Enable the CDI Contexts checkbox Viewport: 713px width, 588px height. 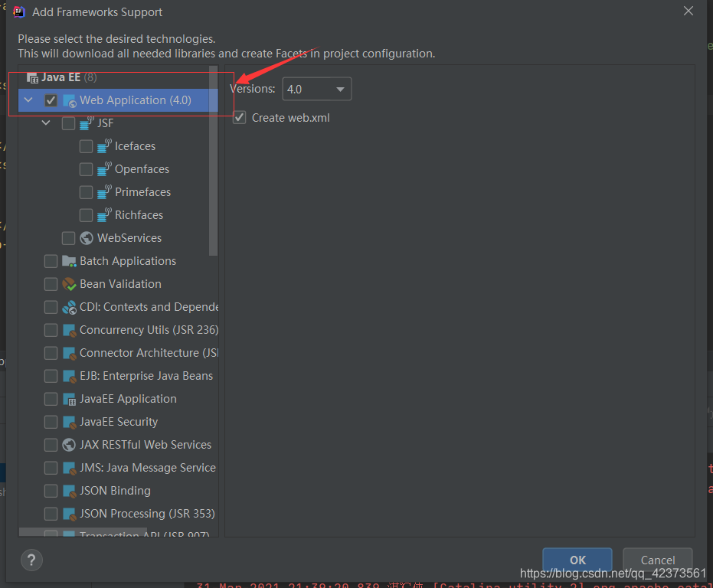(x=51, y=307)
